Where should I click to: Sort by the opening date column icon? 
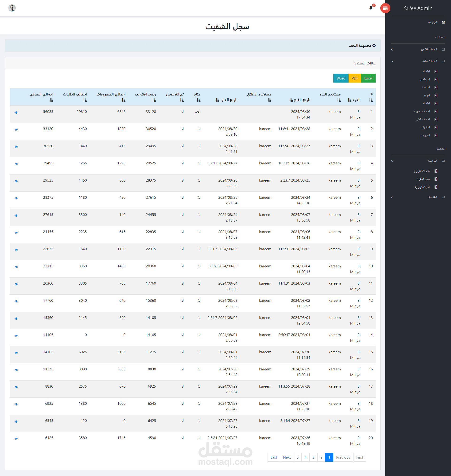291,100
